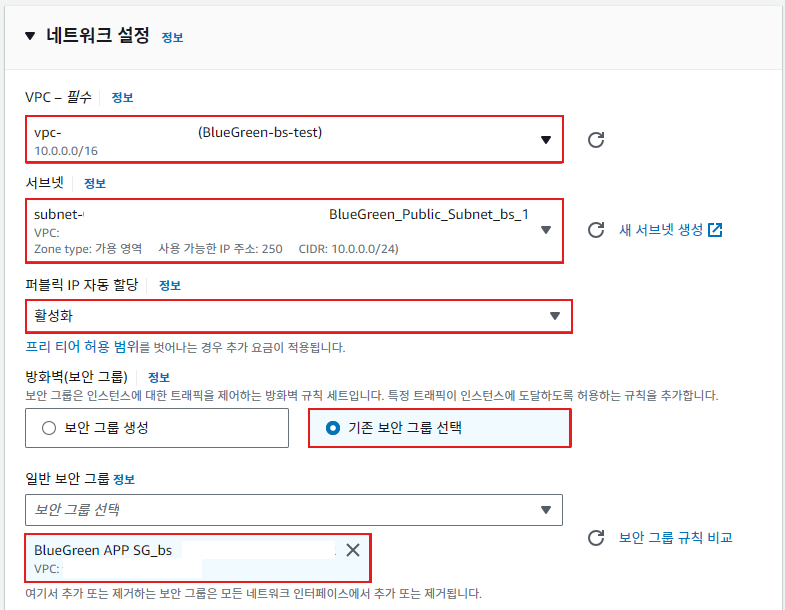Image resolution: width=785 pixels, height=610 pixels.
Task: Open the 정보 link next to 퍼블릭 IP 자동 할당
Action: [x=170, y=285]
